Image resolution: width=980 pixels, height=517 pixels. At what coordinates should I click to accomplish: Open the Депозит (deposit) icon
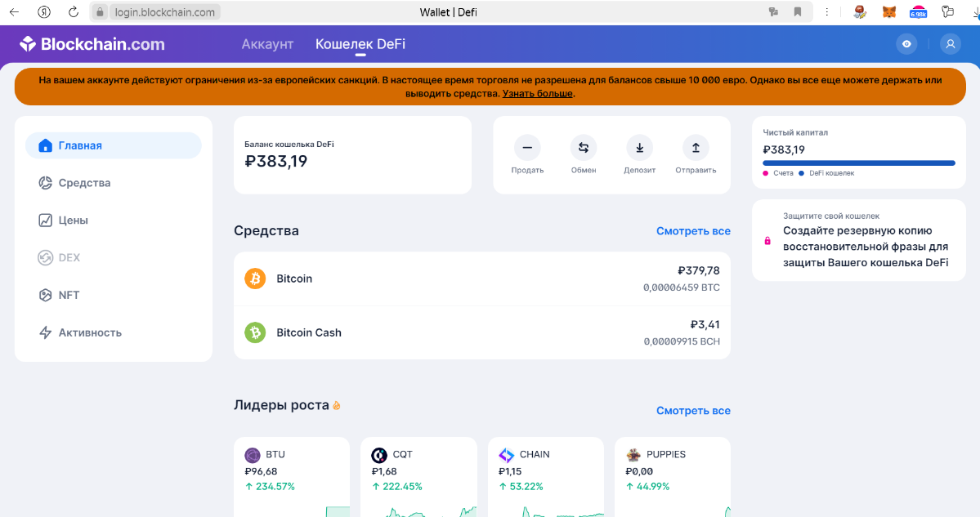click(639, 149)
